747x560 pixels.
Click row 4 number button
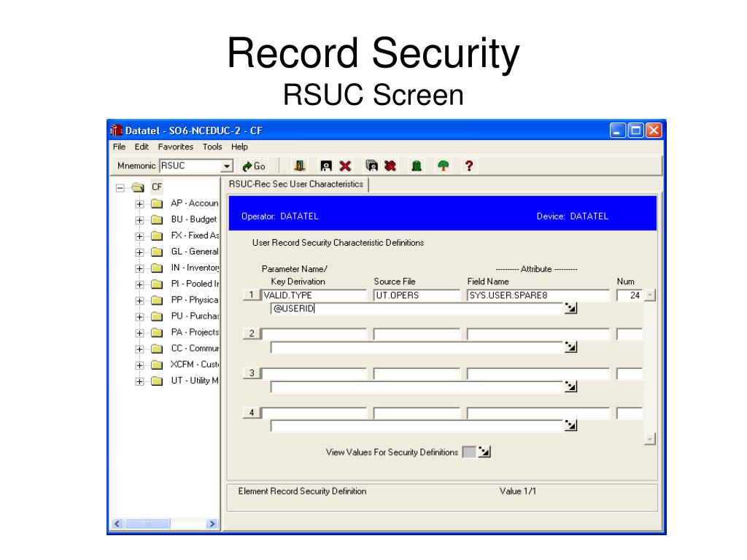pos(252,413)
